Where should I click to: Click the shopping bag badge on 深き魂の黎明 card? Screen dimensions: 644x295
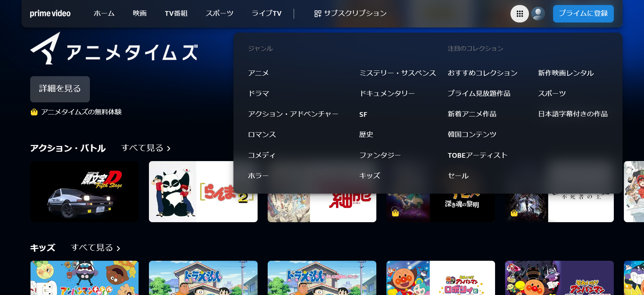395,213
